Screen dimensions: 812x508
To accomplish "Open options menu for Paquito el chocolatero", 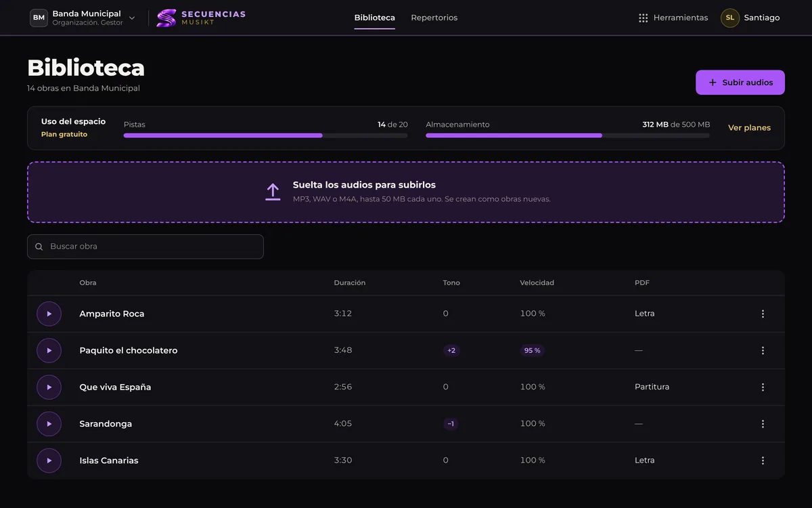I will coord(763,350).
